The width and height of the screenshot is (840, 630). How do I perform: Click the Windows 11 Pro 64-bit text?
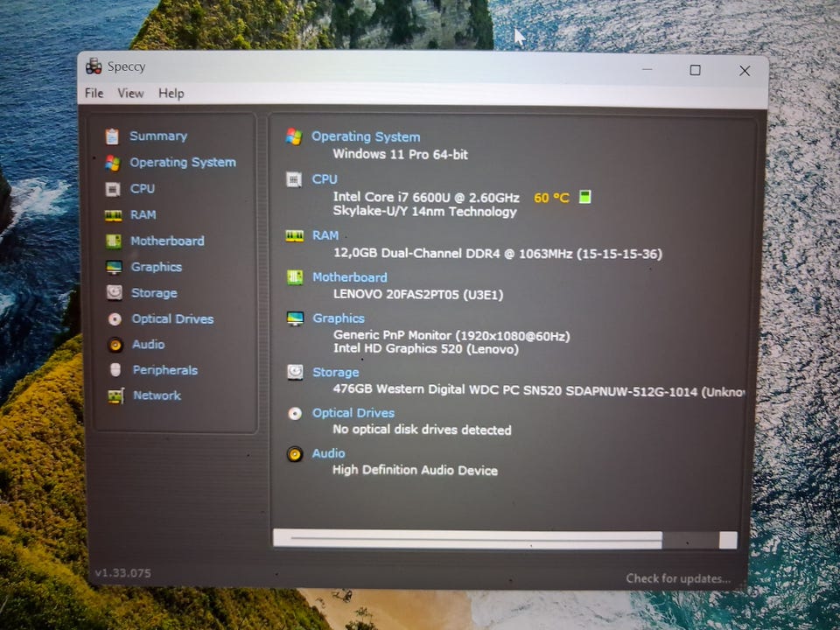point(400,154)
